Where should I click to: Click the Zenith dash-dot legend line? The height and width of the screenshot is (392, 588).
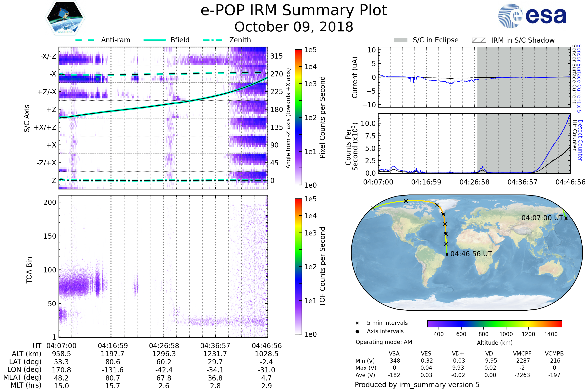(212, 40)
